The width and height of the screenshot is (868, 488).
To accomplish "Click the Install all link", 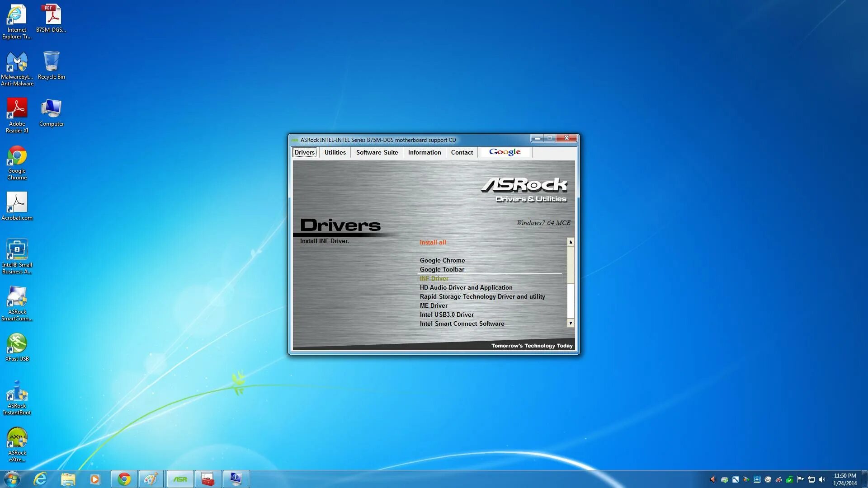I will 433,242.
